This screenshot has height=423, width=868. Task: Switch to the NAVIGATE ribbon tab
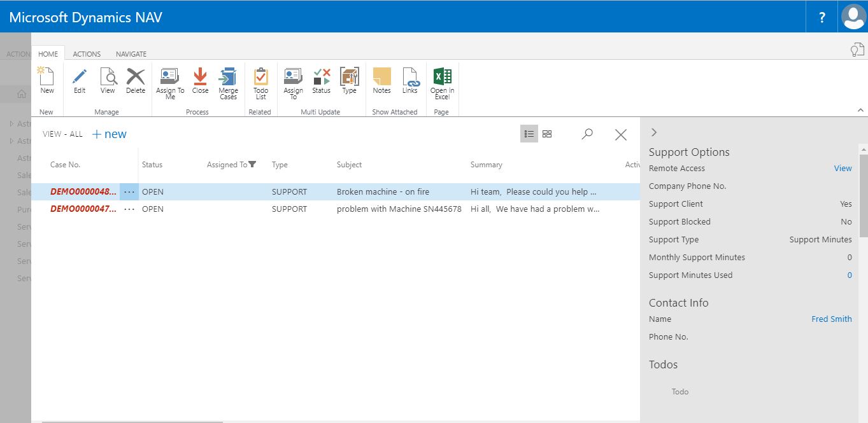pos(131,54)
